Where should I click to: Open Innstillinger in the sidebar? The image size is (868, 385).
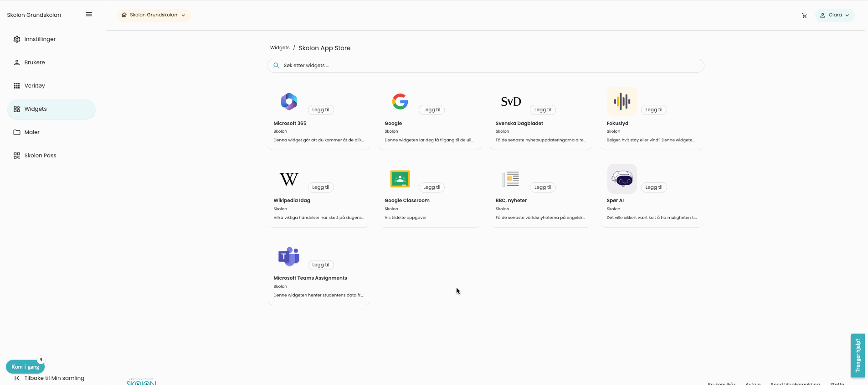click(x=40, y=39)
